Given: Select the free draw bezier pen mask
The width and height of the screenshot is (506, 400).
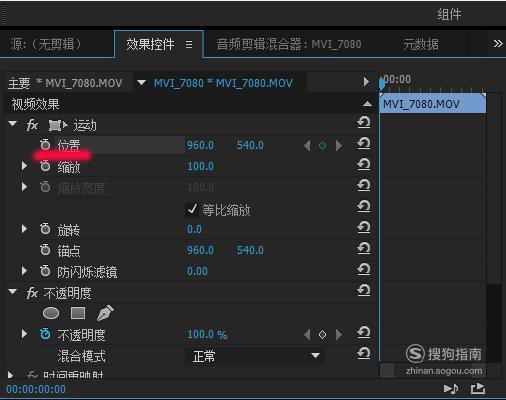Looking at the screenshot, I should (105, 313).
